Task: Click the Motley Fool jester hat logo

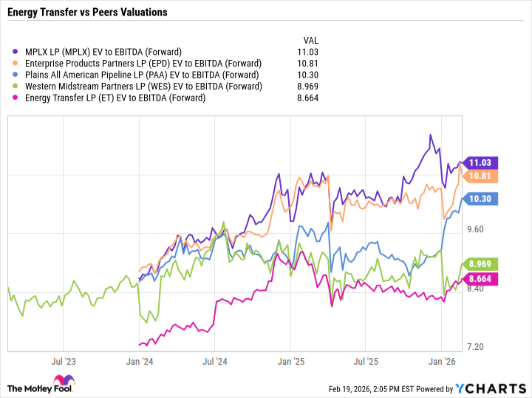Action: pyautogui.click(x=15, y=387)
